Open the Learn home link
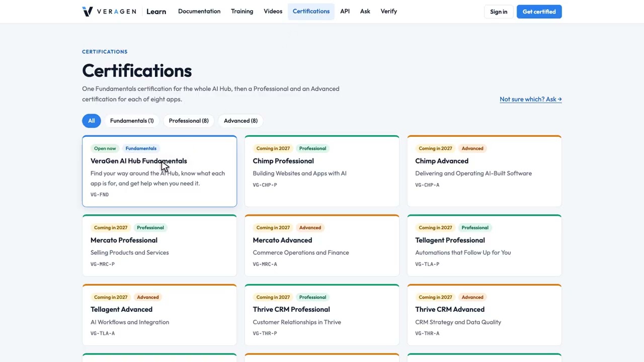 [156, 12]
